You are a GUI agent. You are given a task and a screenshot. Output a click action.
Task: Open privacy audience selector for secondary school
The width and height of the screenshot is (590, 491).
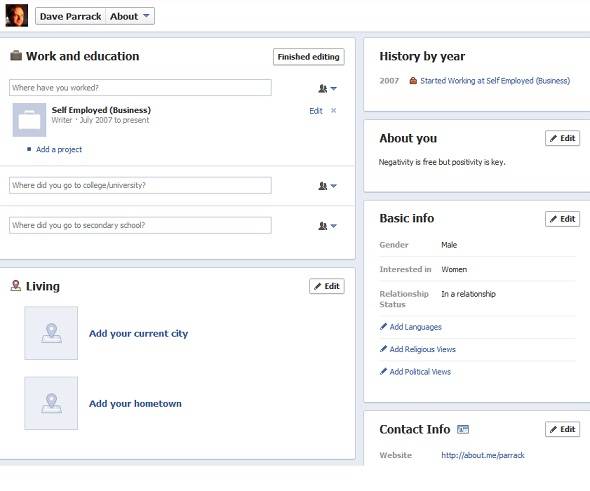[327, 226]
